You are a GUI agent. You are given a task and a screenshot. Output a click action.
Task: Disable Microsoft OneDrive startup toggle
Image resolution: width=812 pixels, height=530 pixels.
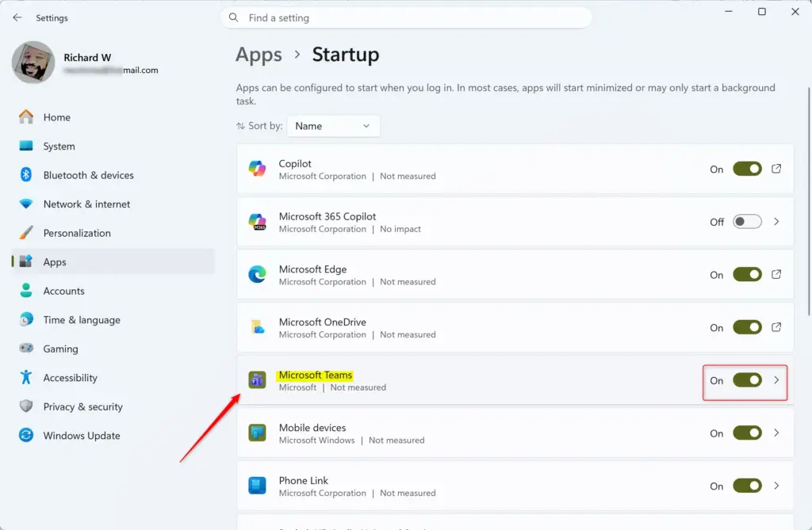[x=747, y=327]
